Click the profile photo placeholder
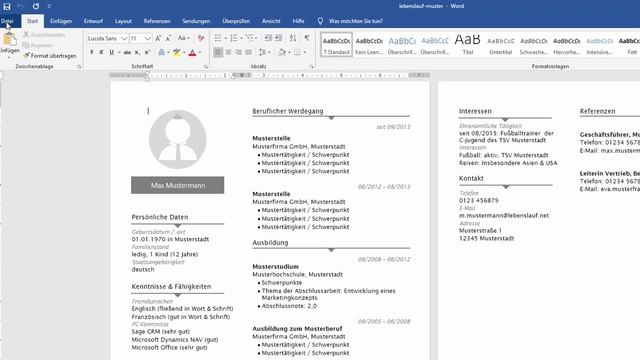This screenshot has height=360, width=640. pyautogui.click(x=178, y=139)
